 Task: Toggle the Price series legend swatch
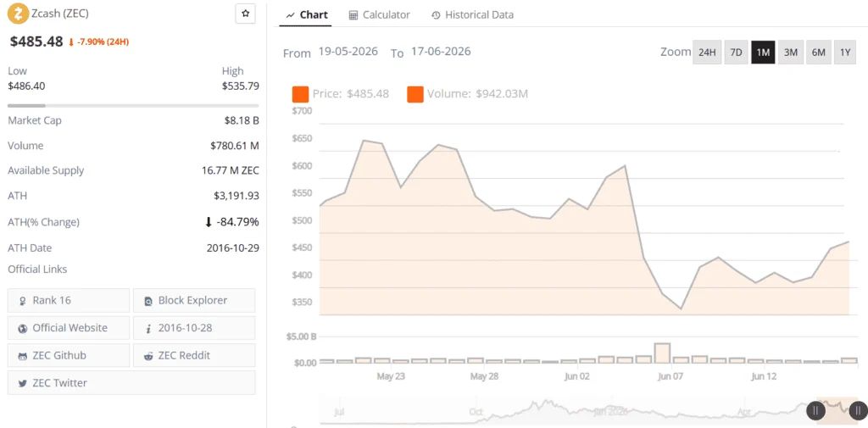pos(300,94)
